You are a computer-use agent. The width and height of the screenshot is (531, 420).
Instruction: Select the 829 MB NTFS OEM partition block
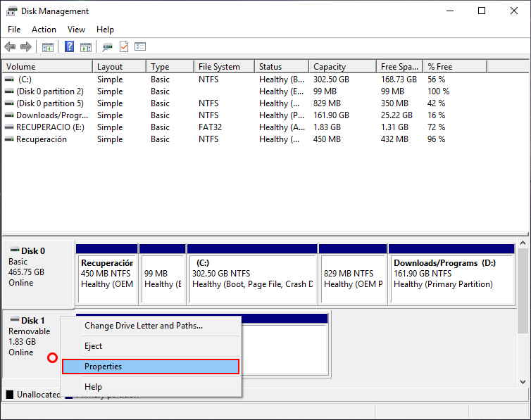[353, 274]
